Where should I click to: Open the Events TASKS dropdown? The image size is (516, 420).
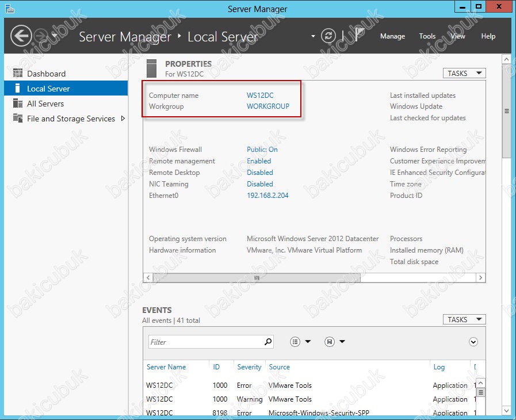click(x=464, y=319)
